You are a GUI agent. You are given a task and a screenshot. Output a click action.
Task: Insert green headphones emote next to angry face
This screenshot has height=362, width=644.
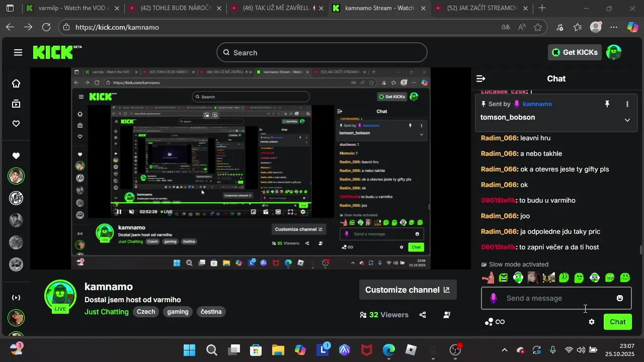[518, 278]
